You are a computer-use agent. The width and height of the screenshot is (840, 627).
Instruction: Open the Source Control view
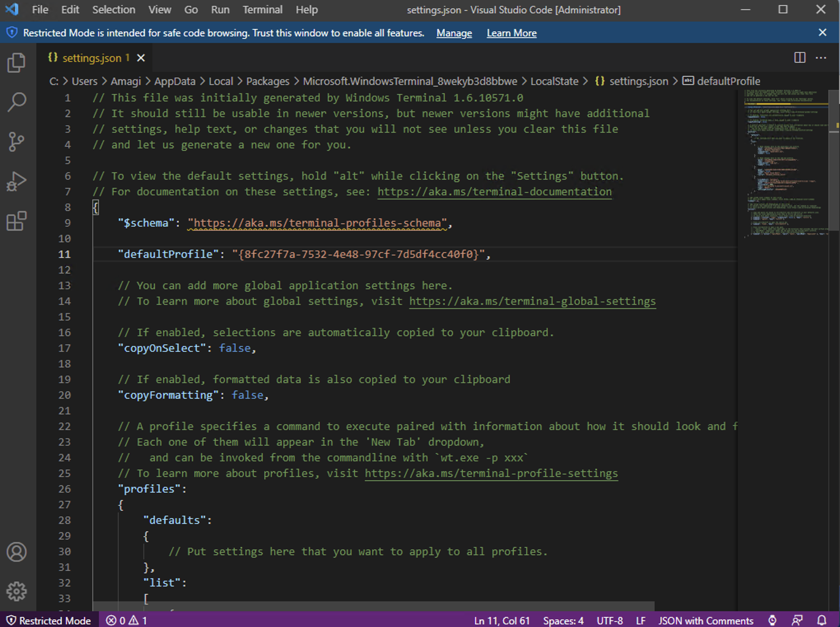point(16,142)
